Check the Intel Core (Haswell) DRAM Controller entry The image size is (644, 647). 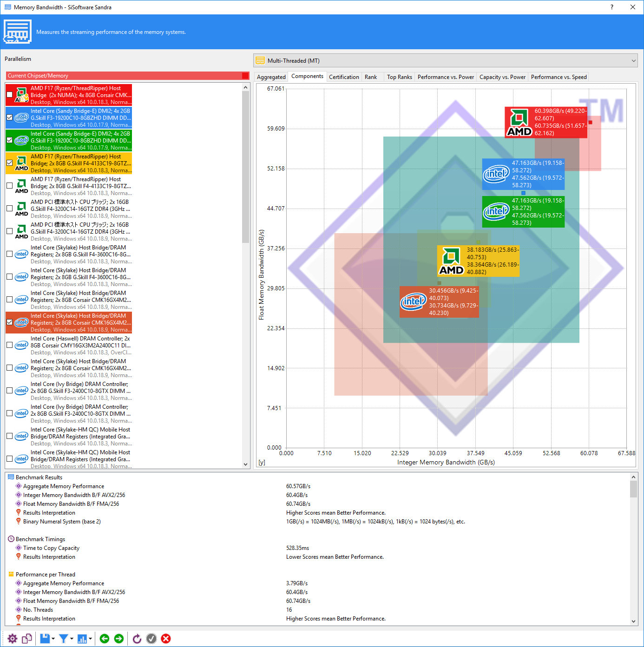pyautogui.click(x=9, y=345)
